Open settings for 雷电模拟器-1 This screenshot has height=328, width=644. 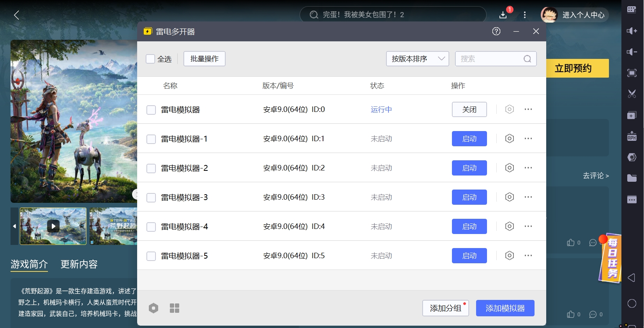(509, 138)
